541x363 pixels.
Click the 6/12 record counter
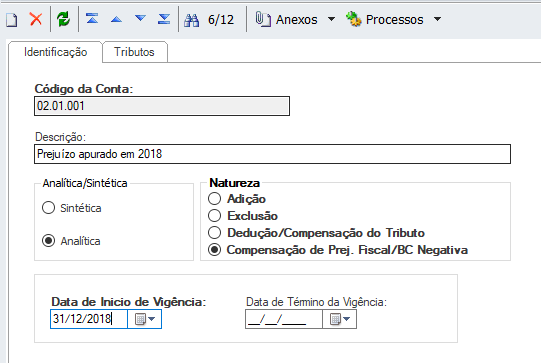(221, 20)
